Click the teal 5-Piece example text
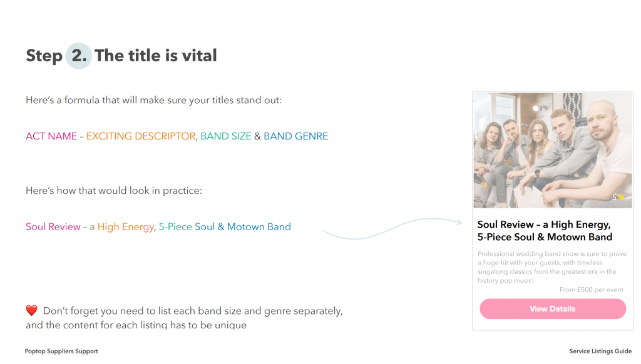 175,227
